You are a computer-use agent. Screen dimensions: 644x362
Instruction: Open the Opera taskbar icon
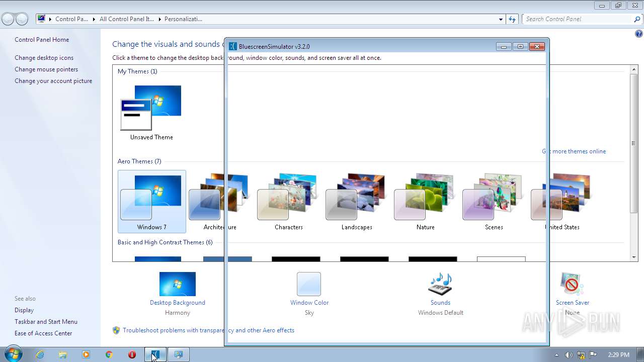[132, 354]
